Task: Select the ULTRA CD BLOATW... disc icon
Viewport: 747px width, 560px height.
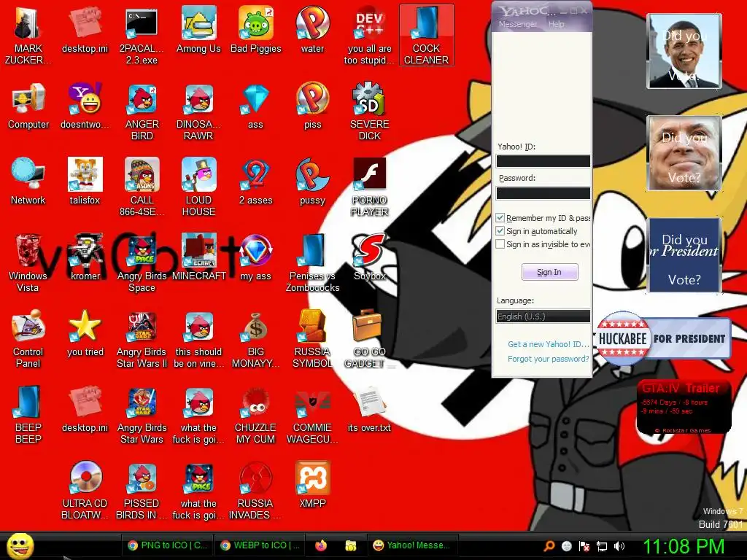Action: tap(85, 491)
